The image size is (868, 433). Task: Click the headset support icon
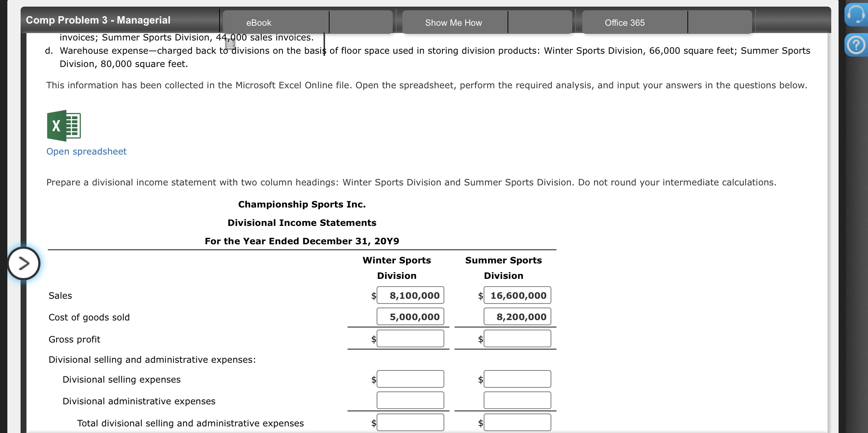coord(856,15)
